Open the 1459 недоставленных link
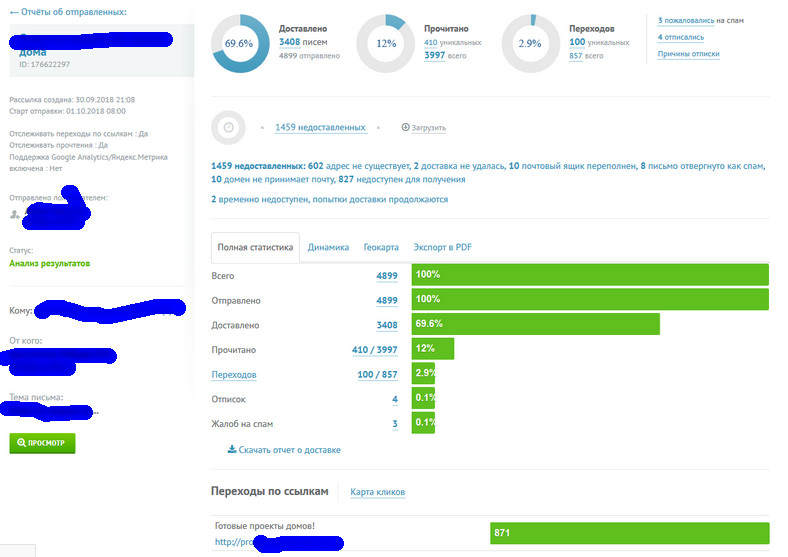 [x=320, y=127]
